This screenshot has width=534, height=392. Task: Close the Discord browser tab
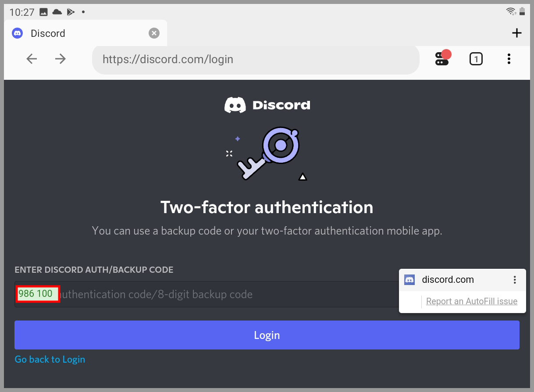154,33
